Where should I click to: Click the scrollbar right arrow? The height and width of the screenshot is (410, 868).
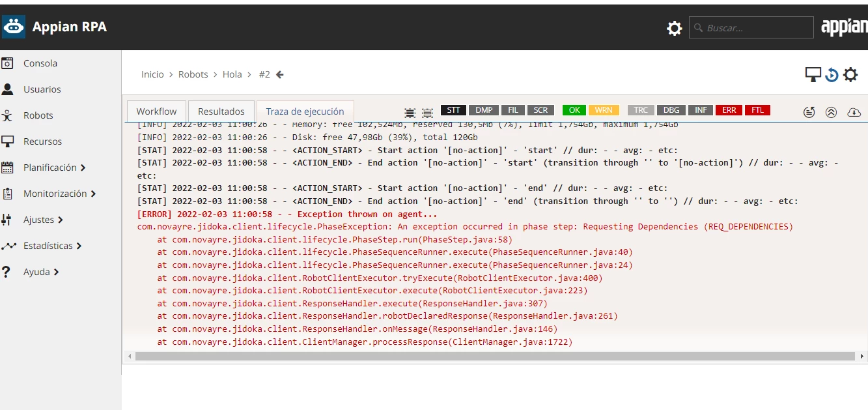[863, 357]
